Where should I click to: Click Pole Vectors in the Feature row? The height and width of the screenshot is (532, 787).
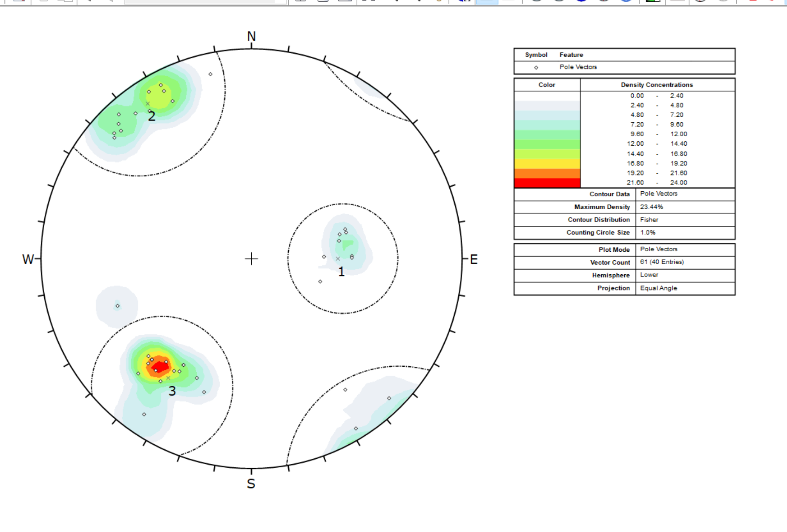click(578, 67)
